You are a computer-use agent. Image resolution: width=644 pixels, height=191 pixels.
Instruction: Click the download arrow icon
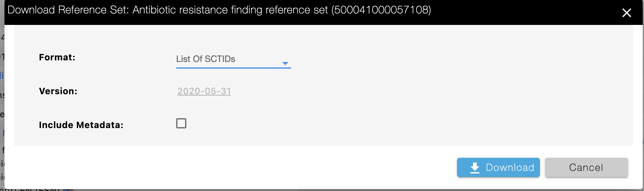click(x=475, y=168)
